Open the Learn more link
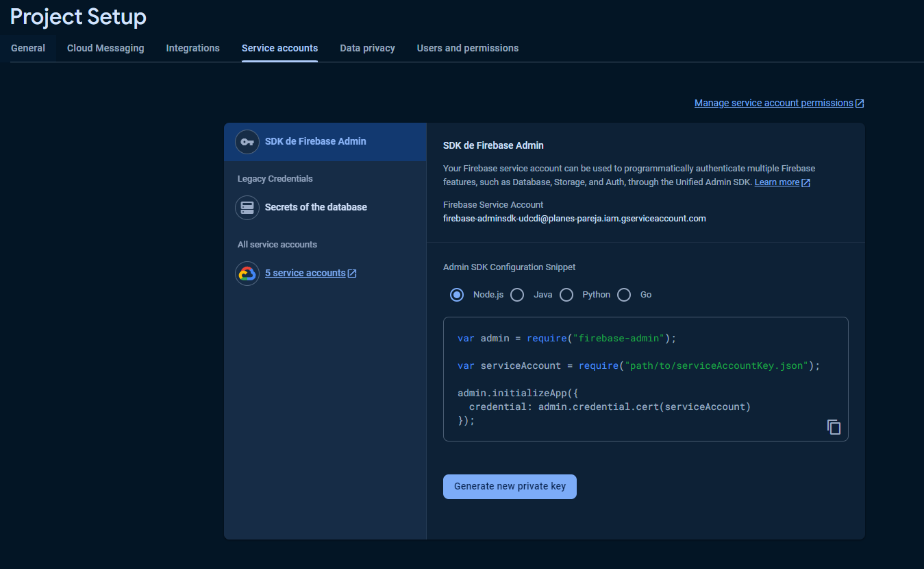Image resolution: width=924 pixels, height=569 pixels. point(777,182)
